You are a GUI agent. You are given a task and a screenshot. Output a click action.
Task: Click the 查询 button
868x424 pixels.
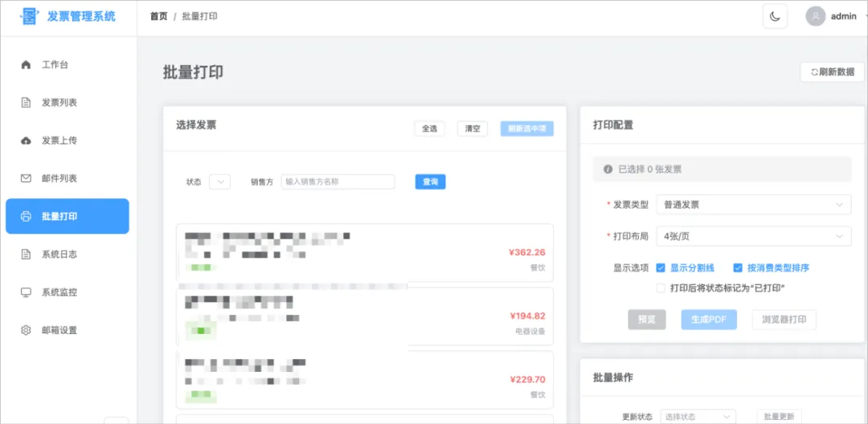pyautogui.click(x=430, y=181)
